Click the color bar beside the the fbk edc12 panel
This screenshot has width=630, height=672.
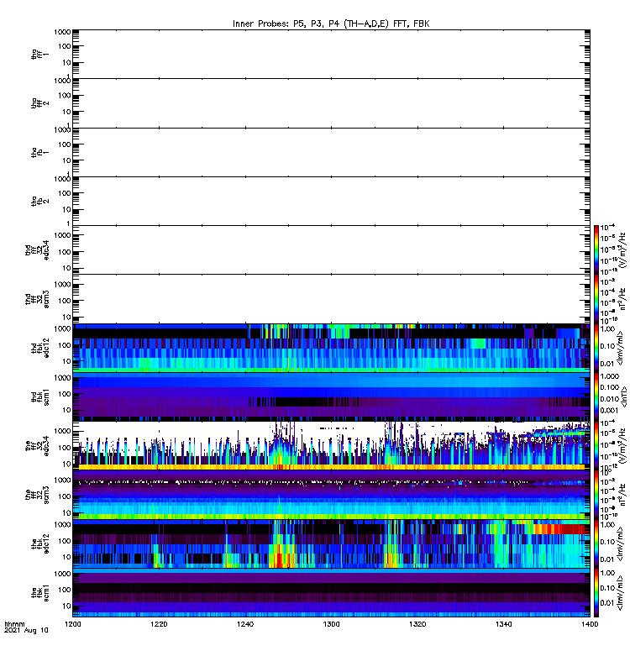coord(596,543)
